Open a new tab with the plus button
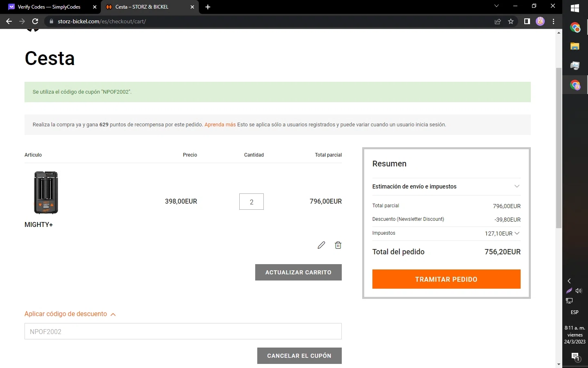 point(208,7)
